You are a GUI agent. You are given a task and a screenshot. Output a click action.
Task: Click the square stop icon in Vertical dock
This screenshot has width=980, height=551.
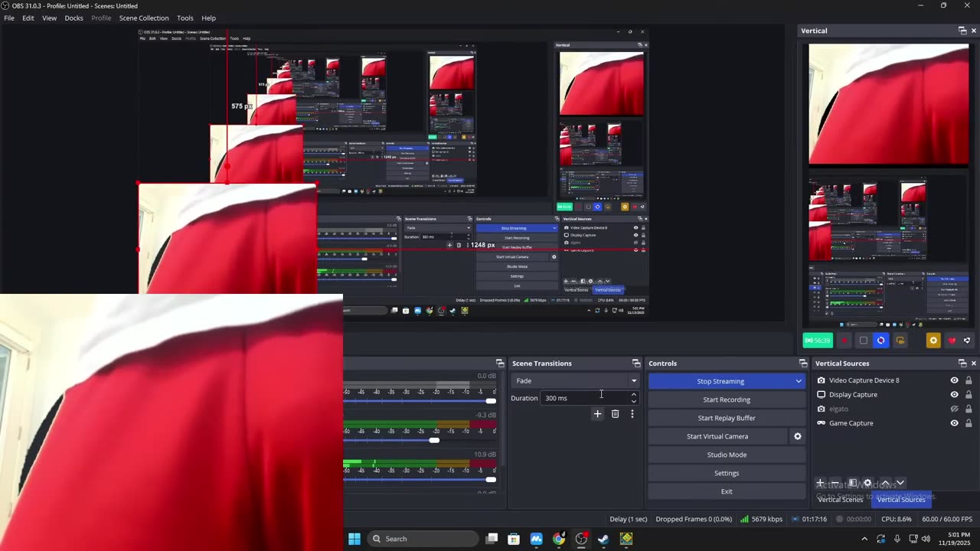(864, 341)
